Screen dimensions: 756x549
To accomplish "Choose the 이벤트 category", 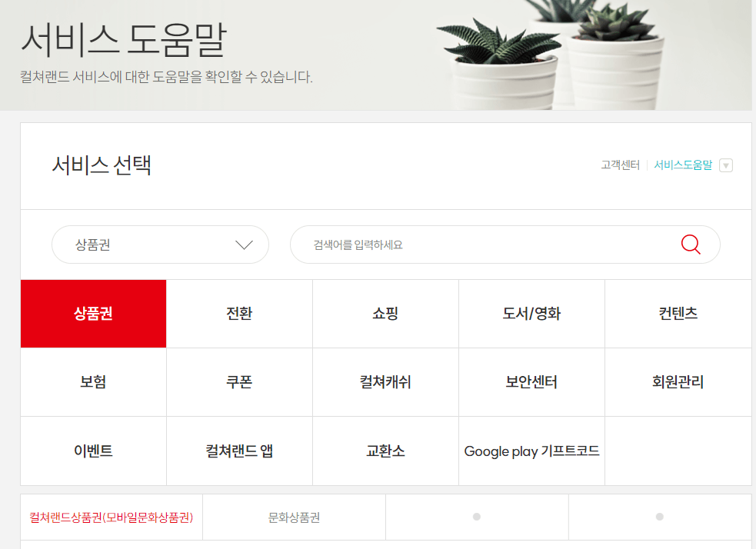I will click(93, 451).
